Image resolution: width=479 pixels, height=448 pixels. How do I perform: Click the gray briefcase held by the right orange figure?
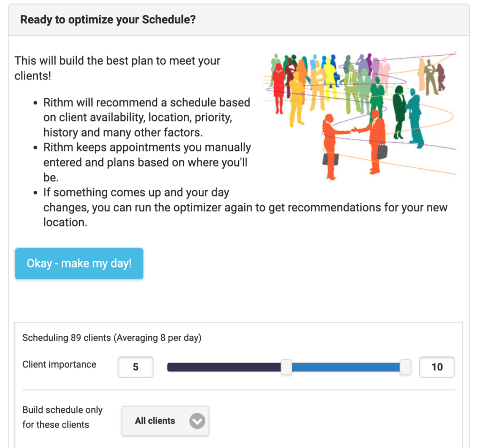pos(382,151)
